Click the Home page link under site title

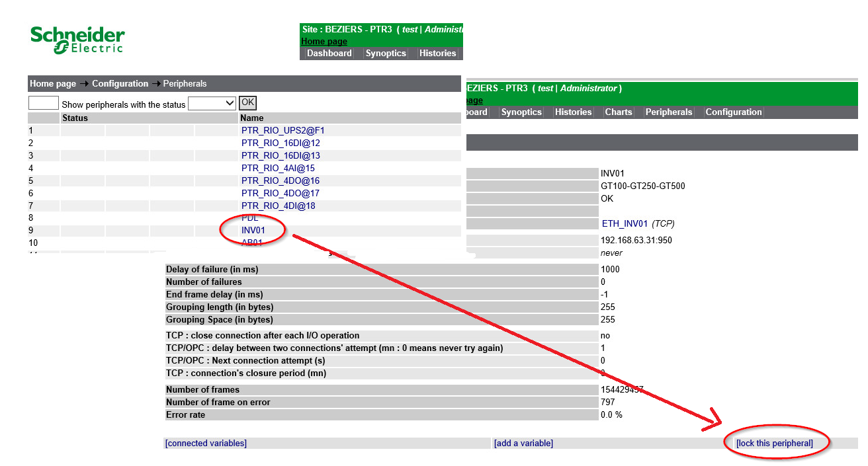(324, 42)
